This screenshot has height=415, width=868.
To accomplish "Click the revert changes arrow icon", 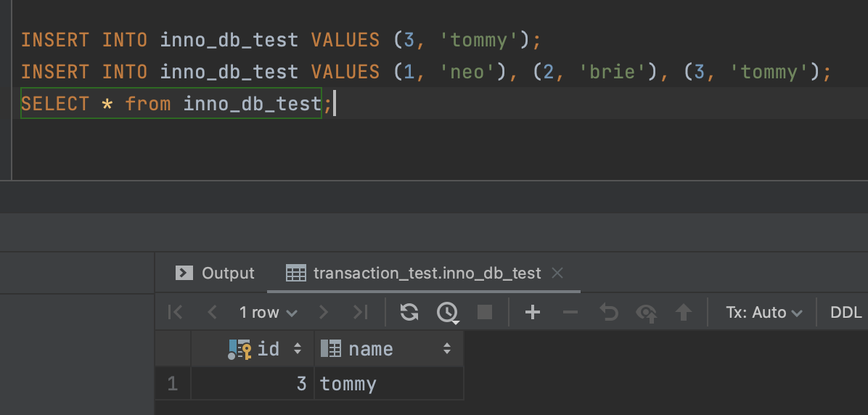I will (x=608, y=312).
